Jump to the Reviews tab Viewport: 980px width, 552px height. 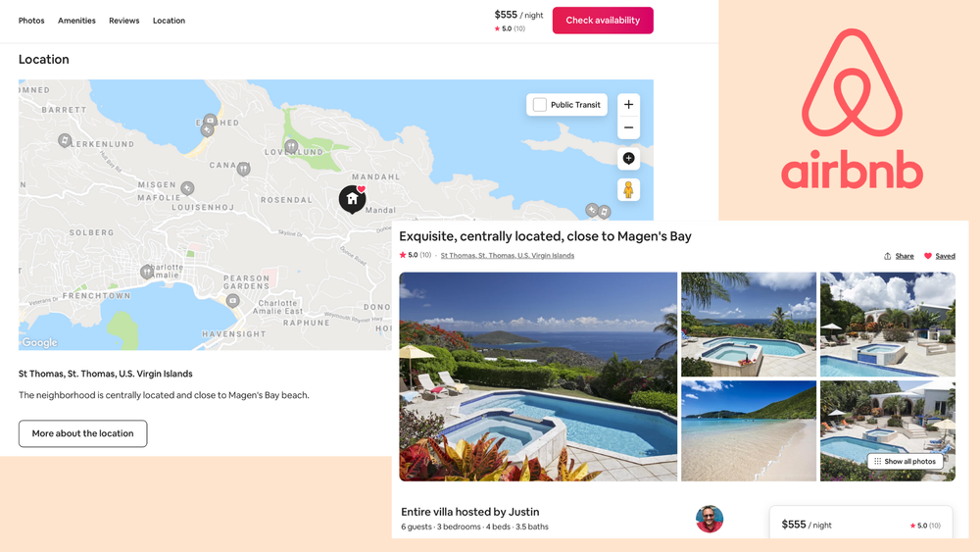click(123, 21)
